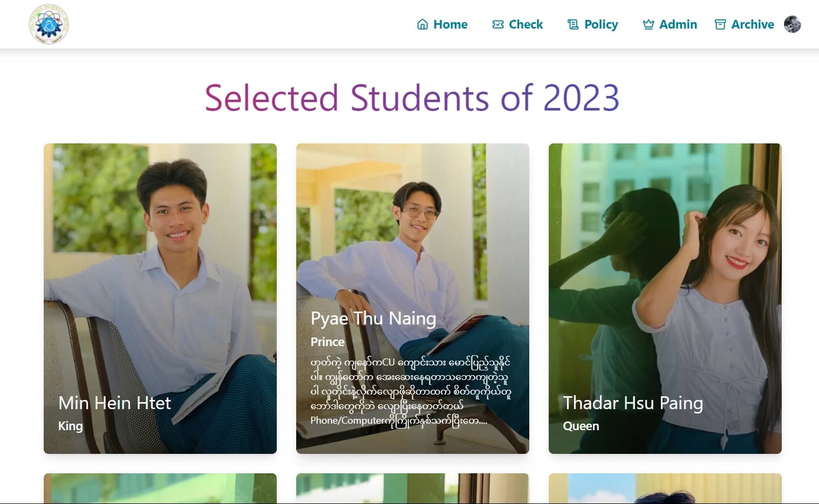819x504 pixels.
Task: Click the scroll icon beside Policy
Action: 573,24
